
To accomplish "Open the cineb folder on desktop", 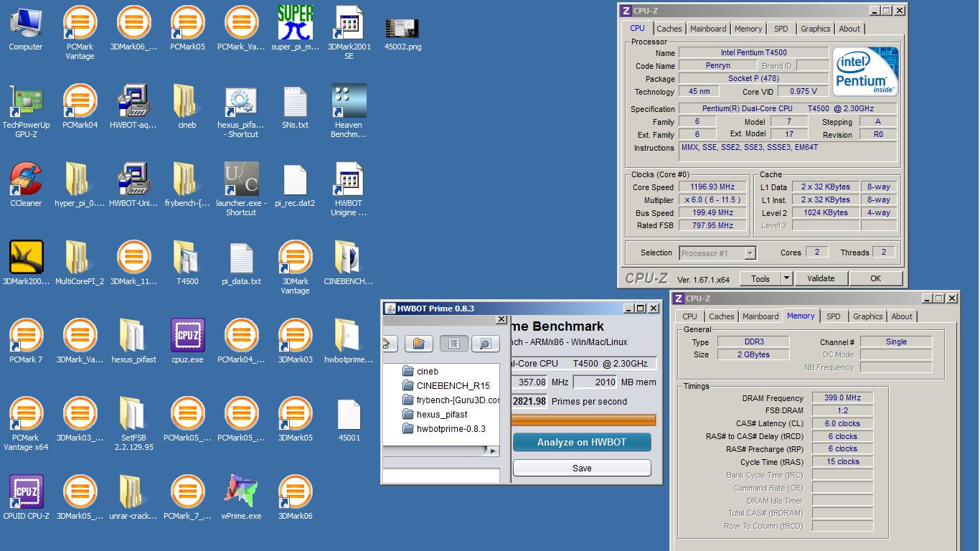I will [187, 107].
